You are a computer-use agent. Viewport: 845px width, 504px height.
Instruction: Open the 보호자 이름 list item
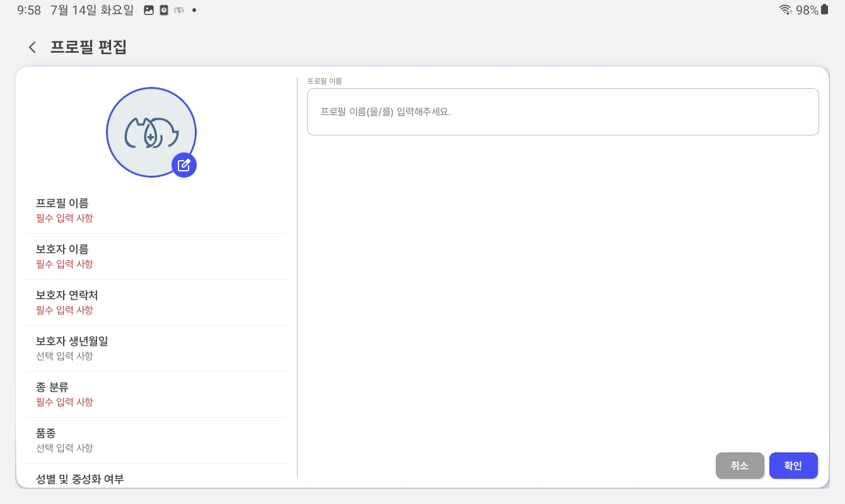click(x=156, y=256)
